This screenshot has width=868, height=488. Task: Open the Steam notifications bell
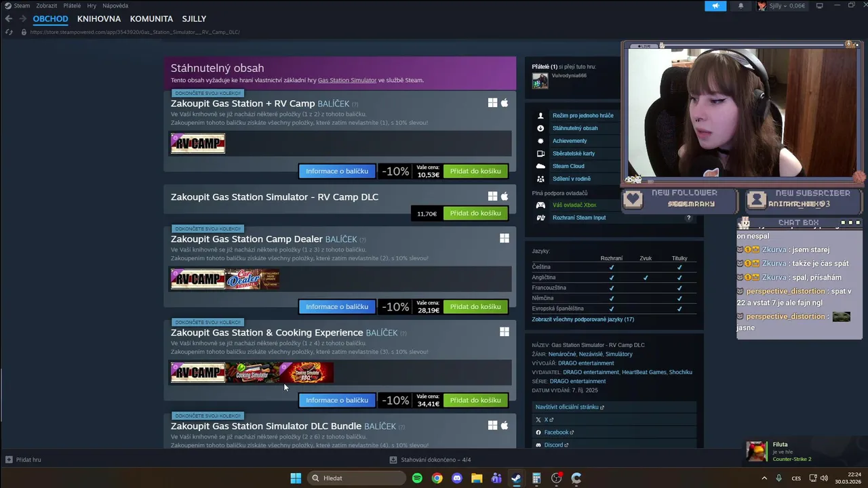click(x=741, y=6)
